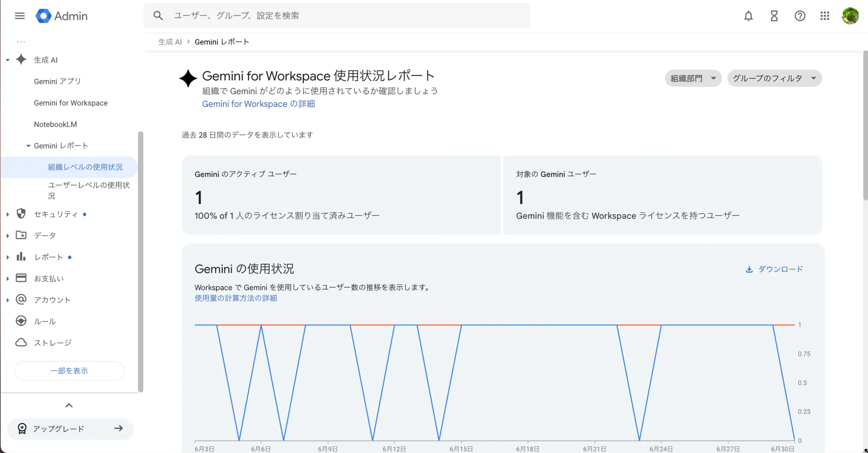This screenshot has width=868, height=453.
Task: Click the 6月15日 label on chart axis
Action: click(x=461, y=449)
